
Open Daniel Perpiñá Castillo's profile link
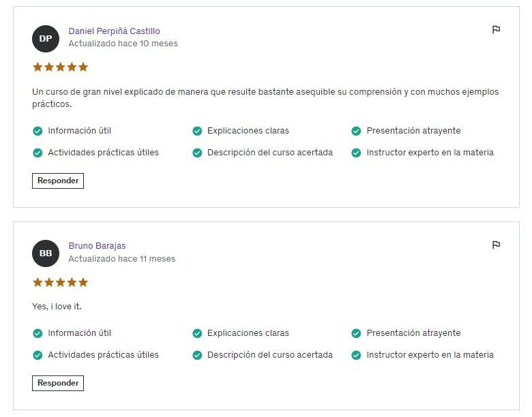(114, 31)
